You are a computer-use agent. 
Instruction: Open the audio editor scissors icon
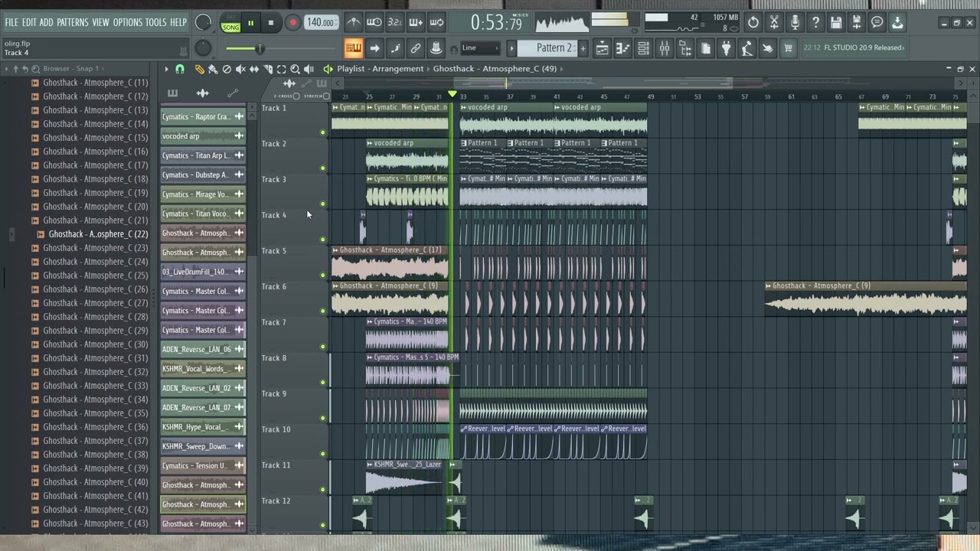tap(774, 22)
